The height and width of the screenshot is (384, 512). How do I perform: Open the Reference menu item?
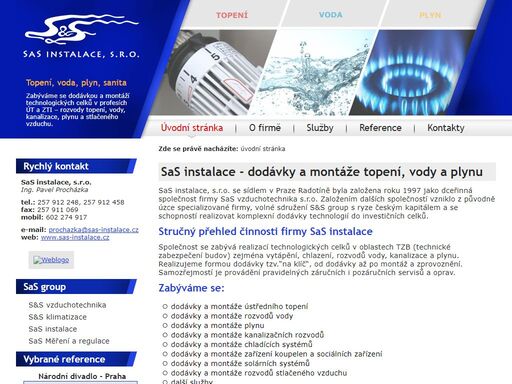click(x=380, y=128)
